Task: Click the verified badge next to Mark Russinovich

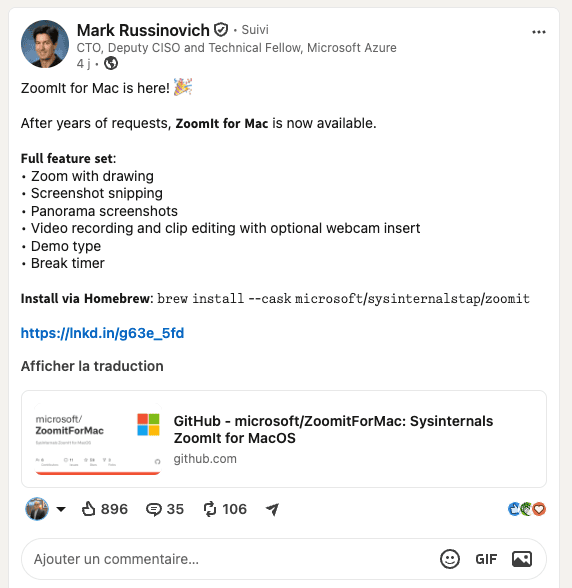Action: [221, 30]
